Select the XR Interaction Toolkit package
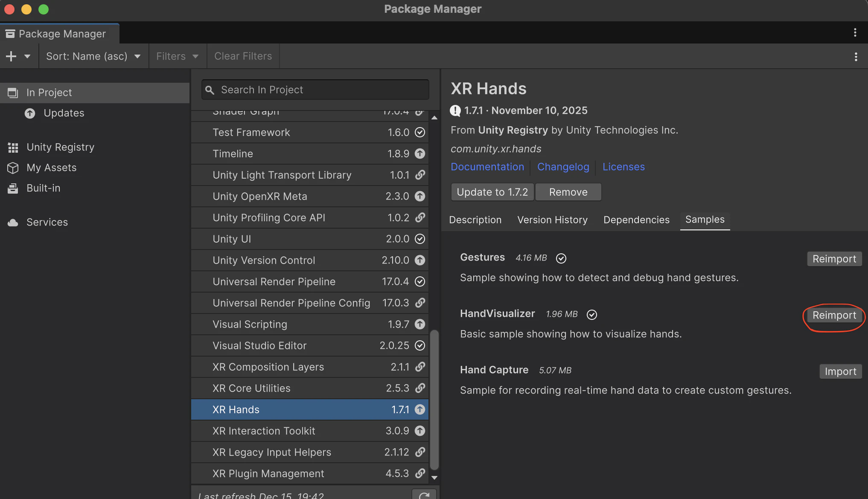 [x=310, y=431]
